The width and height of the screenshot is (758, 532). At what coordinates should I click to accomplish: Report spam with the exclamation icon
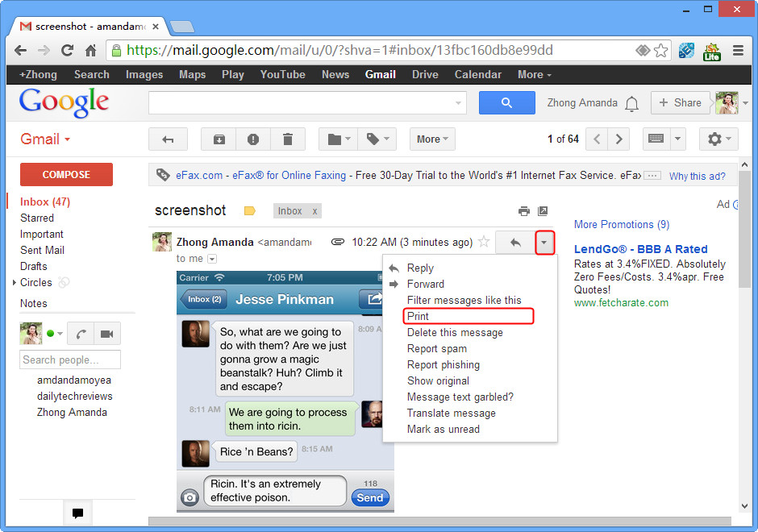(x=253, y=139)
